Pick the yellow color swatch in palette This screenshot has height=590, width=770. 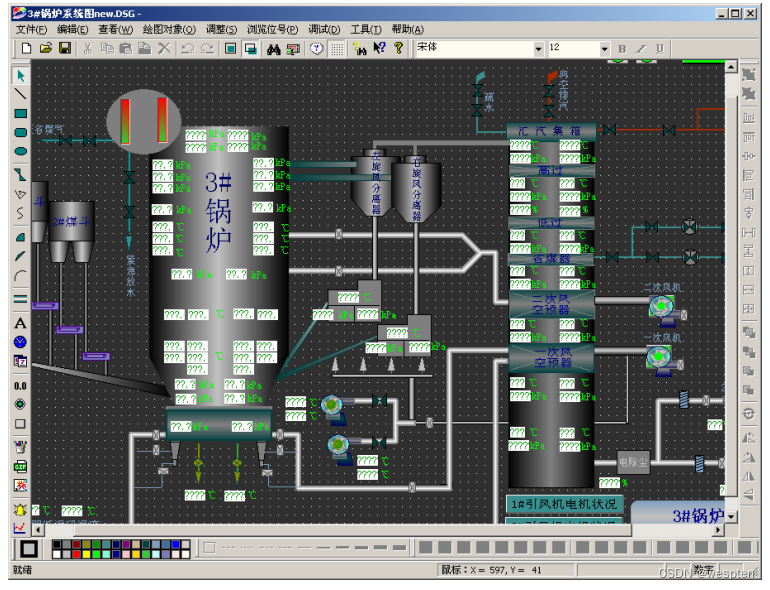pyautogui.click(x=86, y=554)
